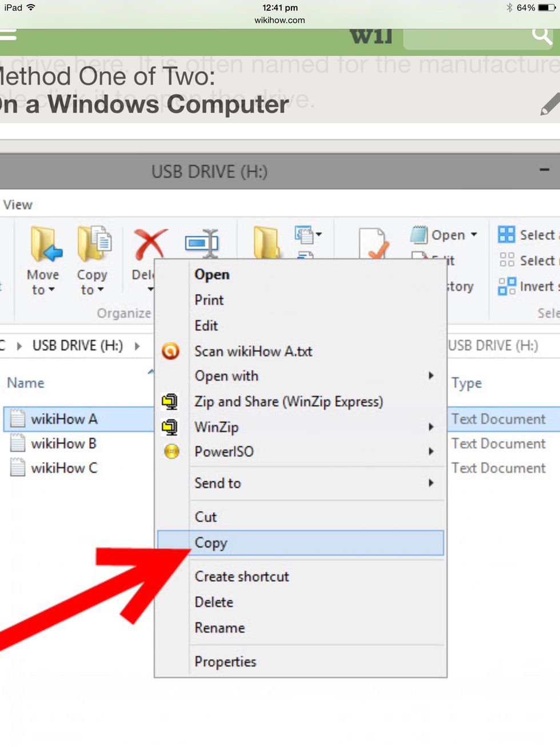The width and height of the screenshot is (560, 747).
Task: Click the red X Delete icon
Action: [150, 244]
